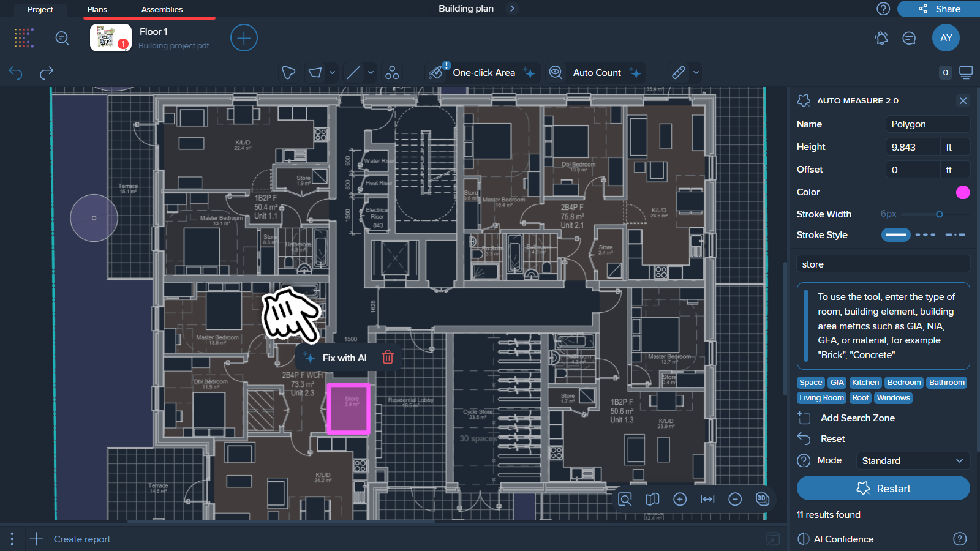
Task: Activate One-click Area tool
Action: tap(482, 73)
